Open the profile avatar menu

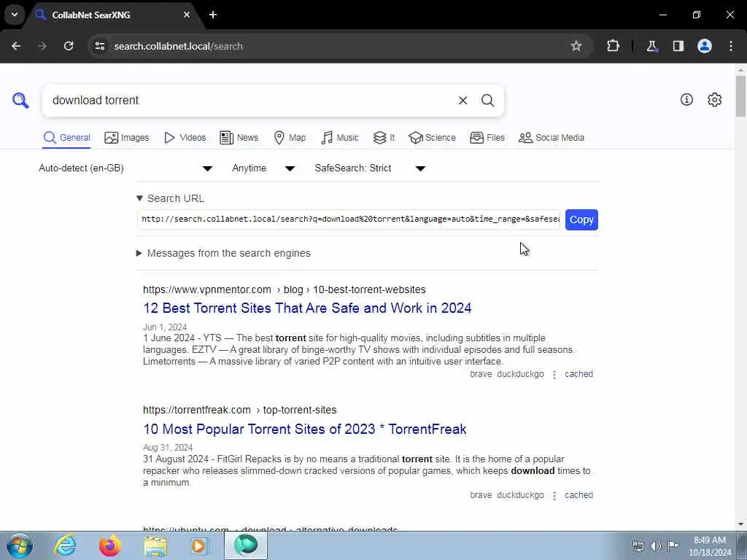pos(705,46)
